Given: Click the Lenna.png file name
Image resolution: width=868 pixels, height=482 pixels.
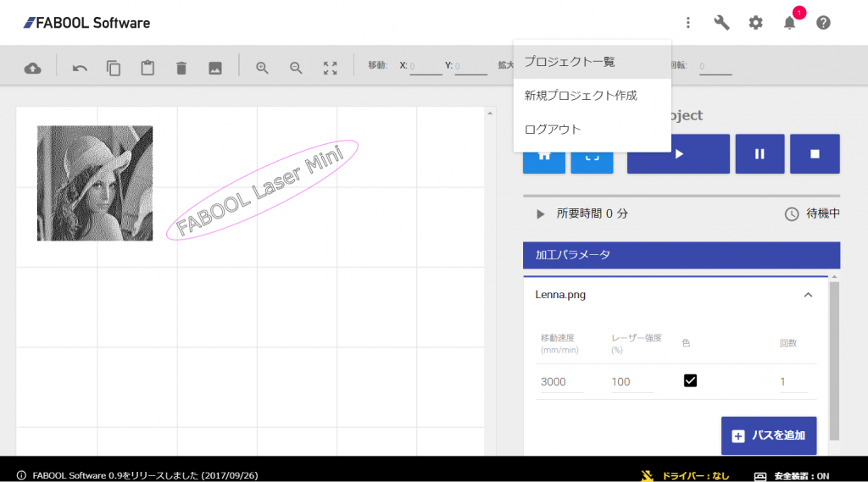Looking at the screenshot, I should pos(560,295).
